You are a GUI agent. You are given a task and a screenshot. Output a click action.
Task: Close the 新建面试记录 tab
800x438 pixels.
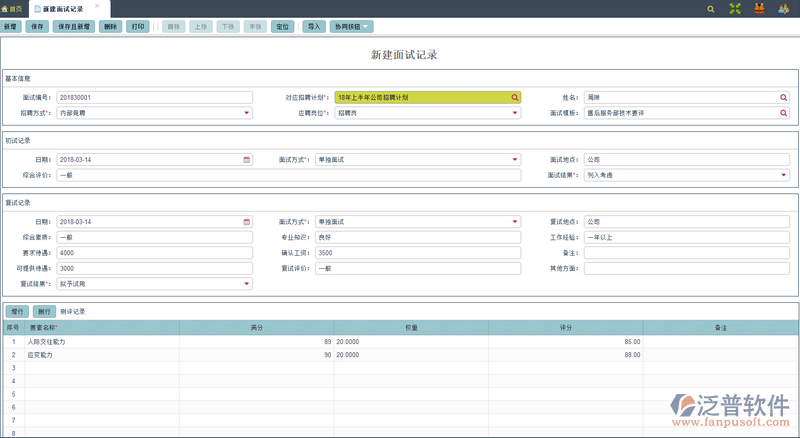[x=96, y=7]
